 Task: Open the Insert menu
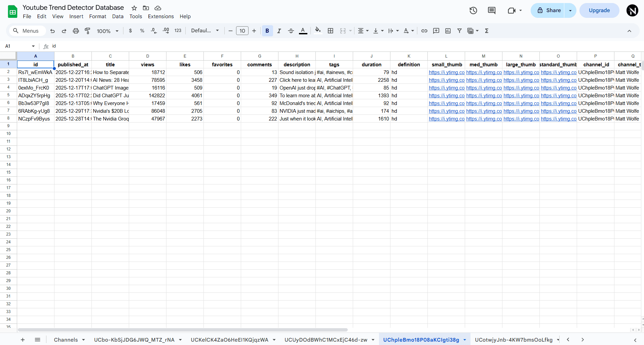(x=76, y=16)
